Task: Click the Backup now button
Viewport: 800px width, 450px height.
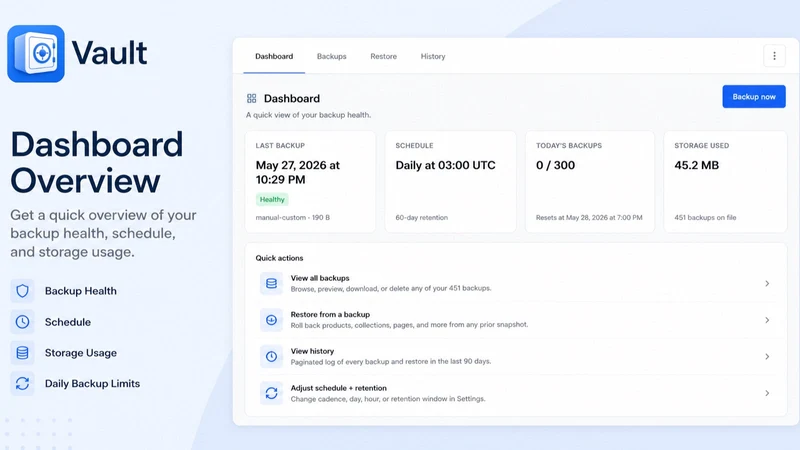Action: (x=754, y=96)
